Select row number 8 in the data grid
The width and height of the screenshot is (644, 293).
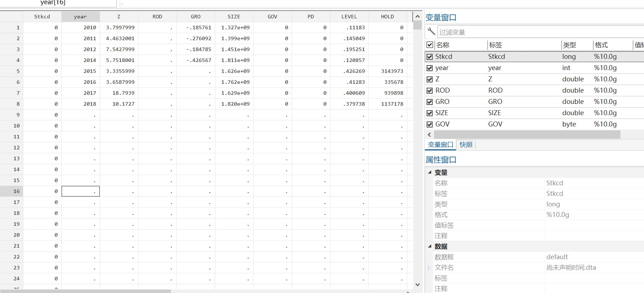(12, 104)
